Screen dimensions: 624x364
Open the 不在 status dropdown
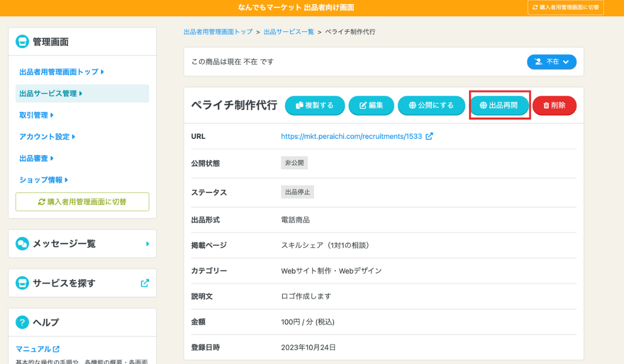552,62
